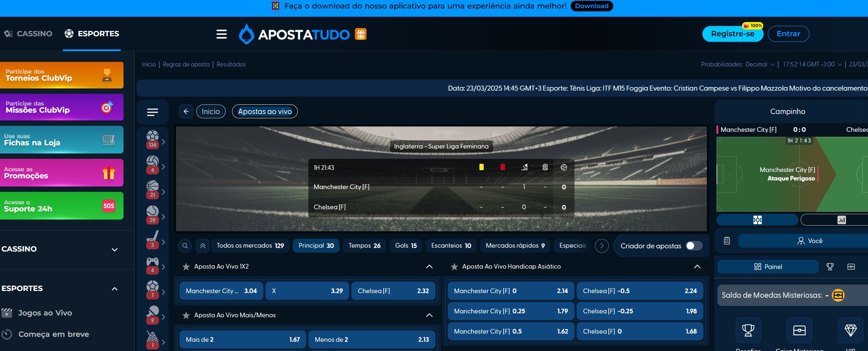868x351 pixels.
Task: Open Jogos ao Vivo in sidebar
Action: (45, 313)
